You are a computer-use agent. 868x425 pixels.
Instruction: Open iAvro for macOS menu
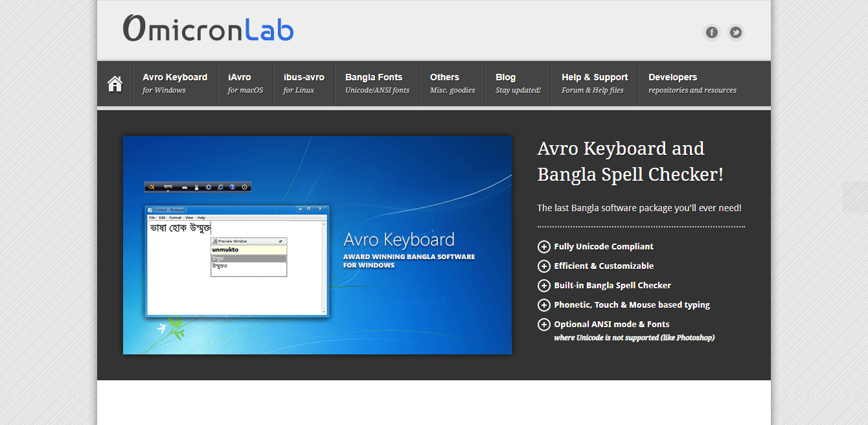[246, 84]
